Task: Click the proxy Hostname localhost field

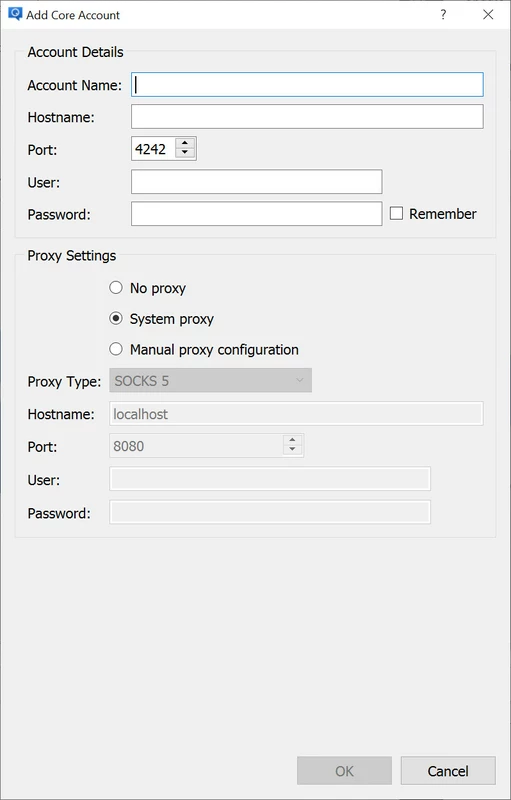Action: point(296,414)
